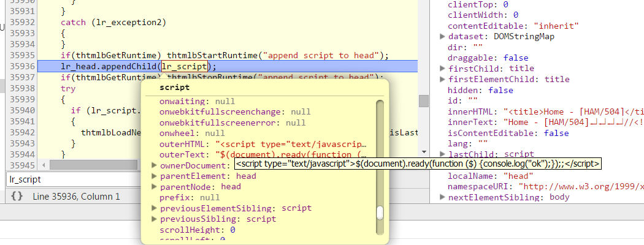The height and width of the screenshot is (245, 644).
Task: Click the id: "" property
Action: pos(463,100)
